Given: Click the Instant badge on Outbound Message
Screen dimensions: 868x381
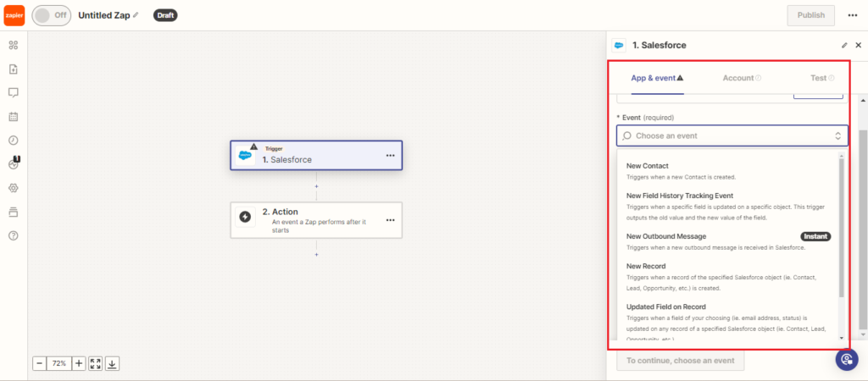Looking at the screenshot, I should coord(815,236).
